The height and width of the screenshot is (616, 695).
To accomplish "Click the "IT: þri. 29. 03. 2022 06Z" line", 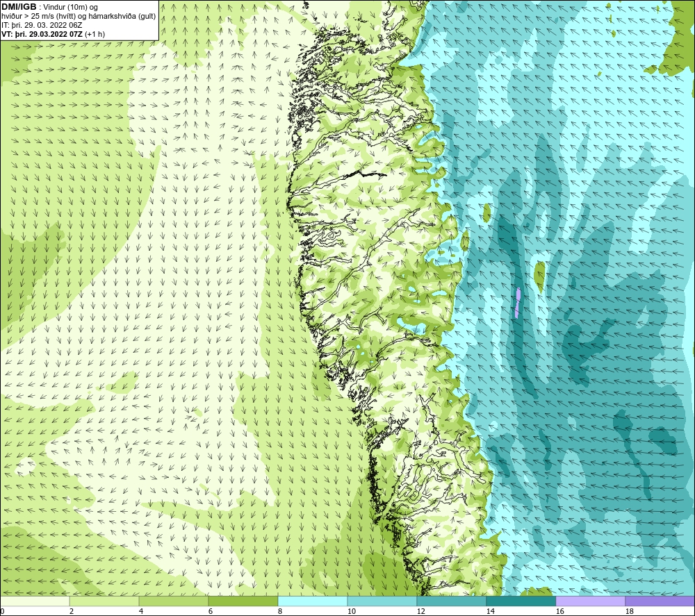I will (x=42, y=25).
